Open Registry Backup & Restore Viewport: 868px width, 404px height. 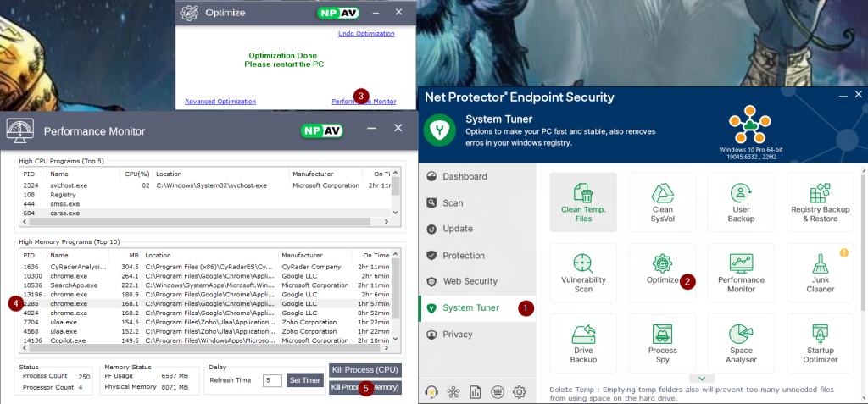pos(820,202)
